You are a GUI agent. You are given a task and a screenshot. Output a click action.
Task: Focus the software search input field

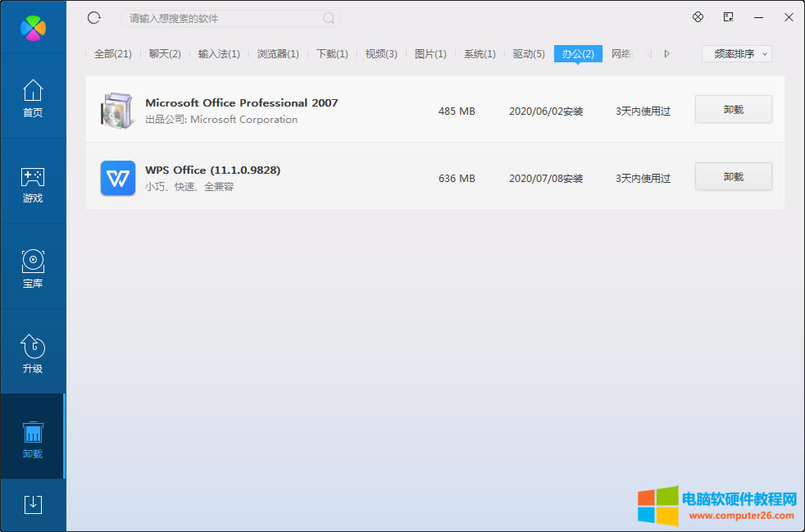[221, 18]
